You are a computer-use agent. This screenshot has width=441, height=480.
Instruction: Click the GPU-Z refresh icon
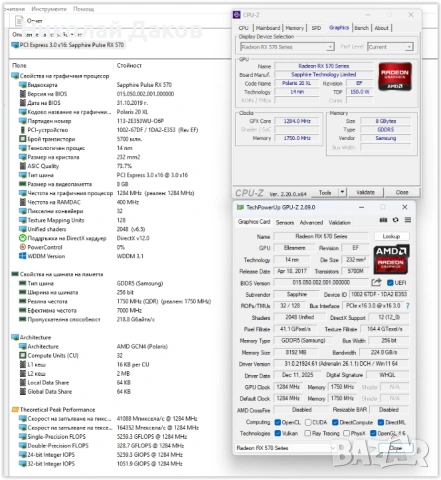pyautogui.click(x=396, y=220)
